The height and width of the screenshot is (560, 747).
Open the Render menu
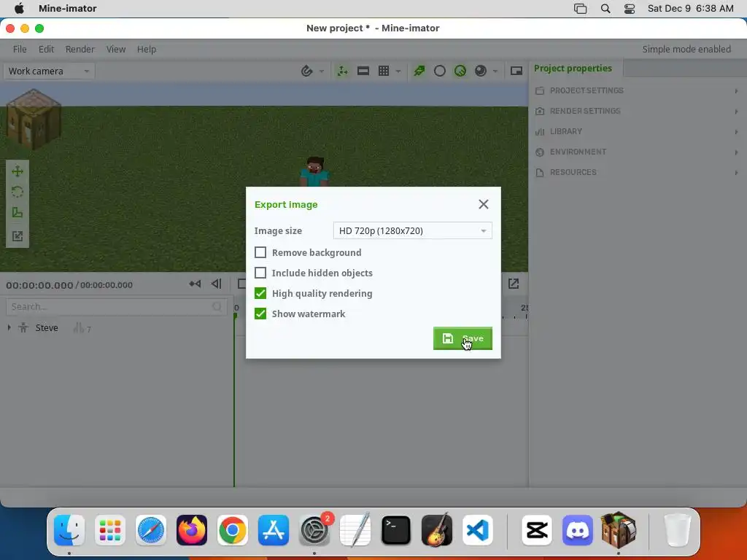pos(80,49)
